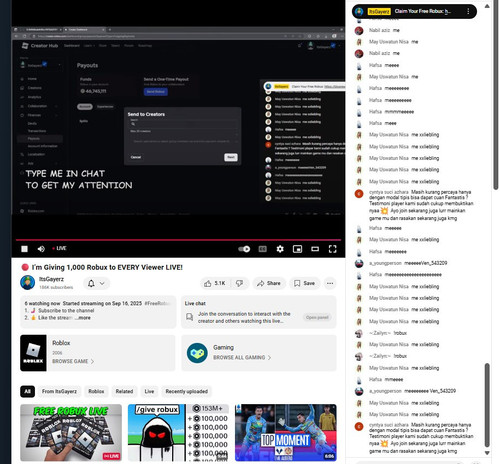Click the stream title 'I'm Giving 1,000 Robux'
The height and width of the screenshot is (464, 500).
click(x=107, y=267)
